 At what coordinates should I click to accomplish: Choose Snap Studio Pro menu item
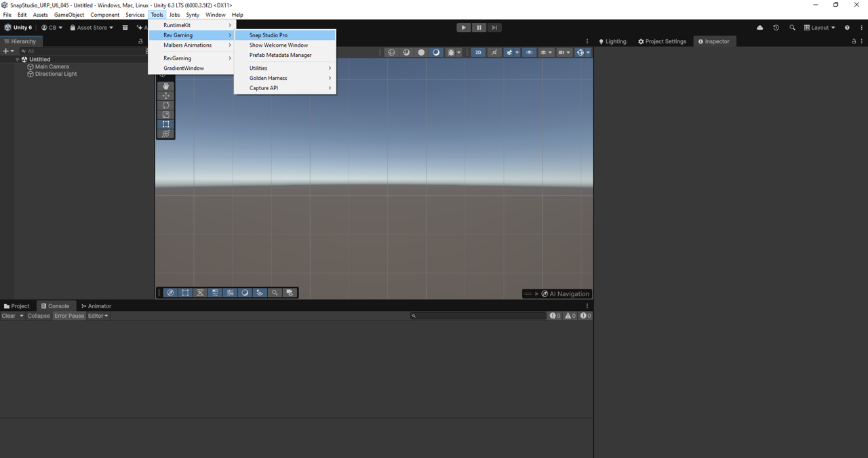coord(285,35)
